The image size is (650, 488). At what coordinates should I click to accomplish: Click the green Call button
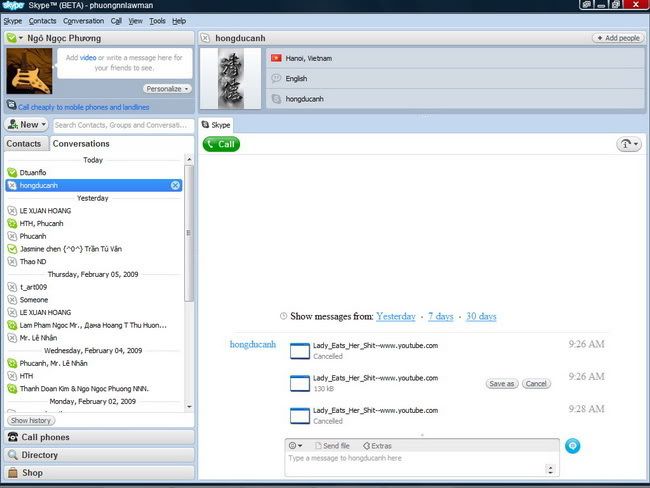(221, 144)
